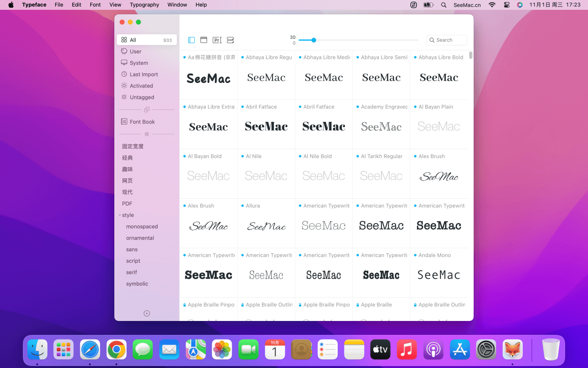Click the Activated sun icon in sidebar

pyautogui.click(x=124, y=85)
